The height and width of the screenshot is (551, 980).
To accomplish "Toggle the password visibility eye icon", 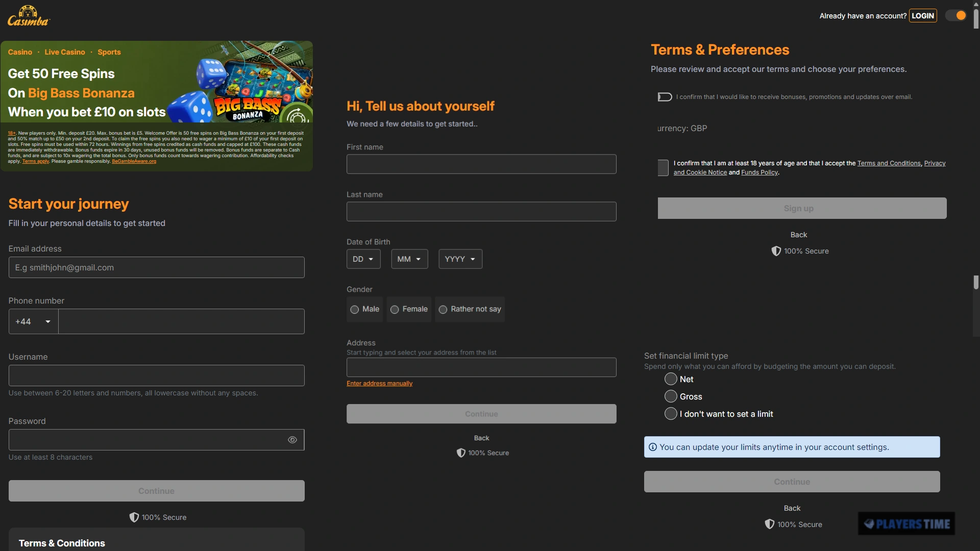I will (x=292, y=440).
